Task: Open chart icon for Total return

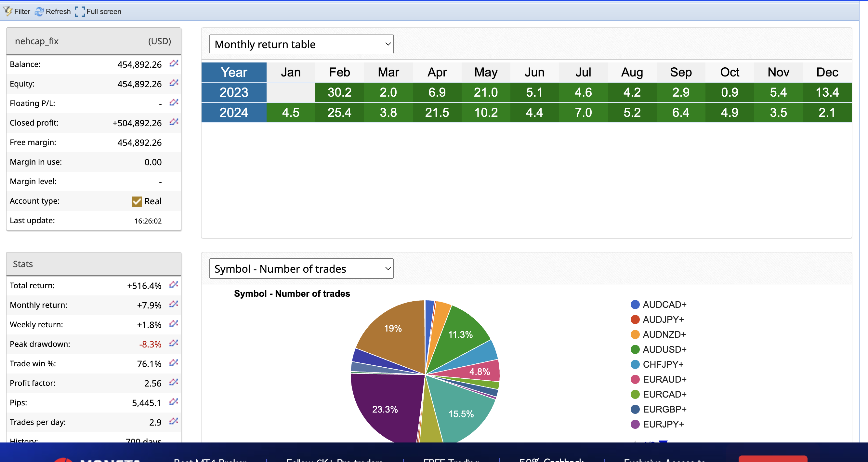Action: [x=173, y=285]
